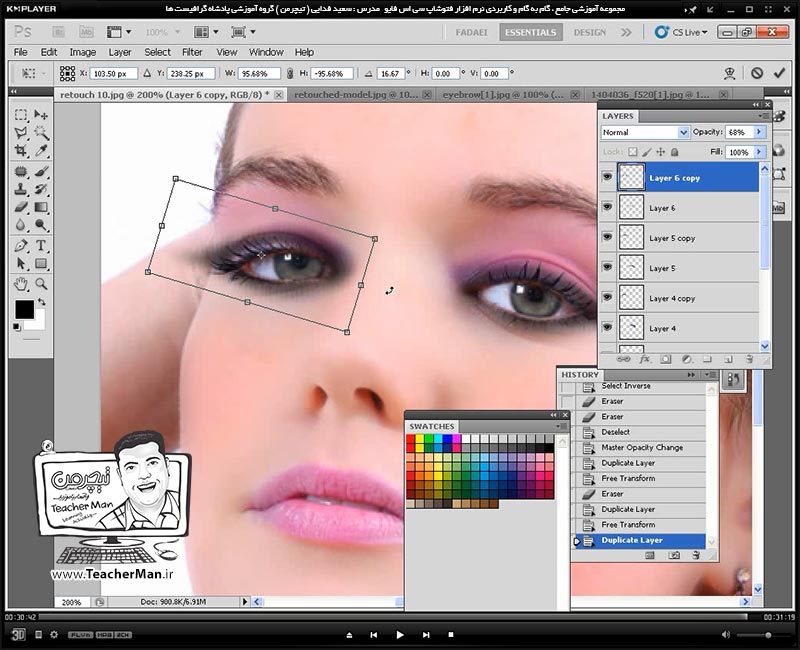Select the Magic Wand tool
The height and width of the screenshot is (650, 800).
[41, 133]
